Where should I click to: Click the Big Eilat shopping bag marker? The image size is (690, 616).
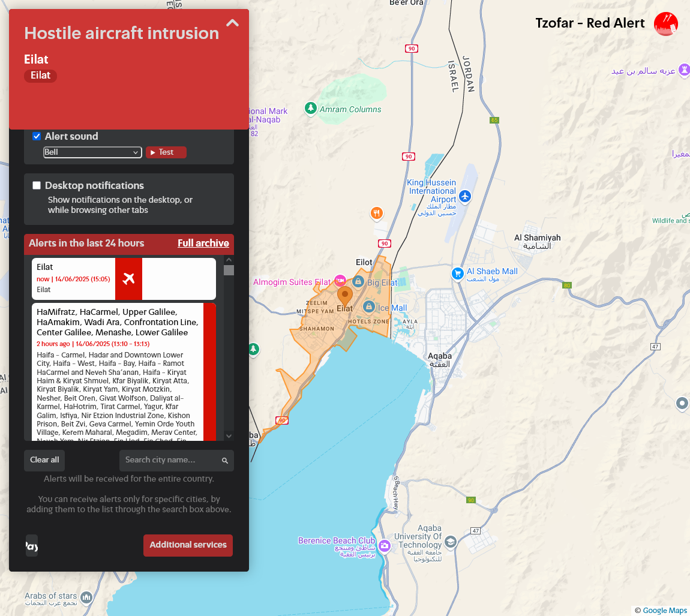pyautogui.click(x=358, y=281)
